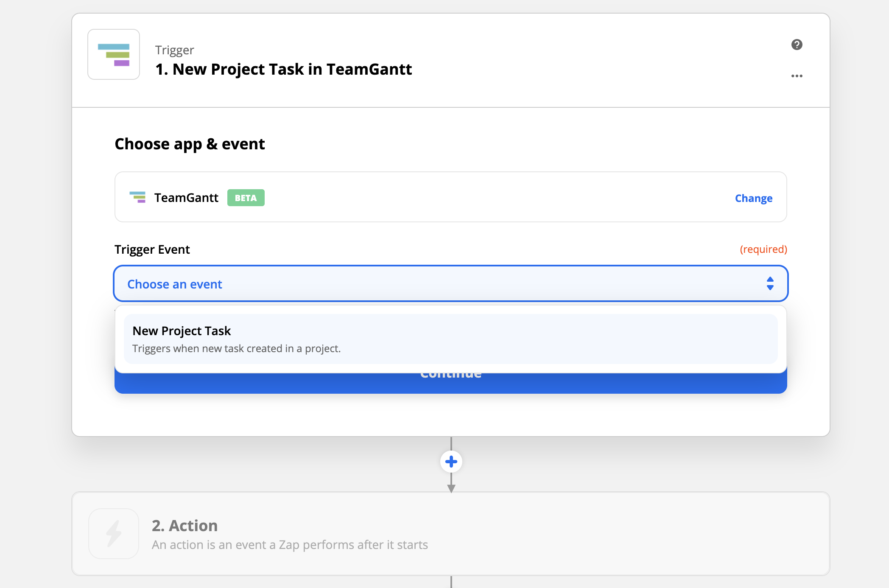Open the Choose an event dropdown

[451, 283]
